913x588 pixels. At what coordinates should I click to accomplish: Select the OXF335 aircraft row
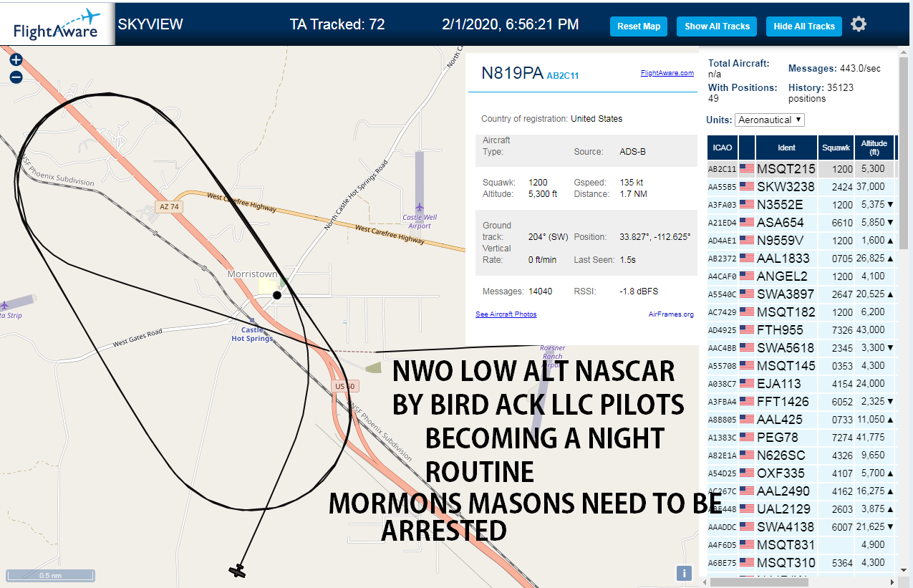coord(801,473)
